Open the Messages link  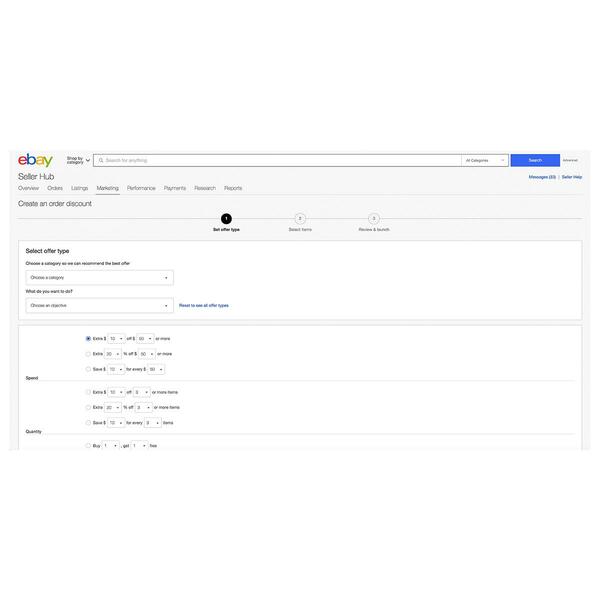[542, 177]
